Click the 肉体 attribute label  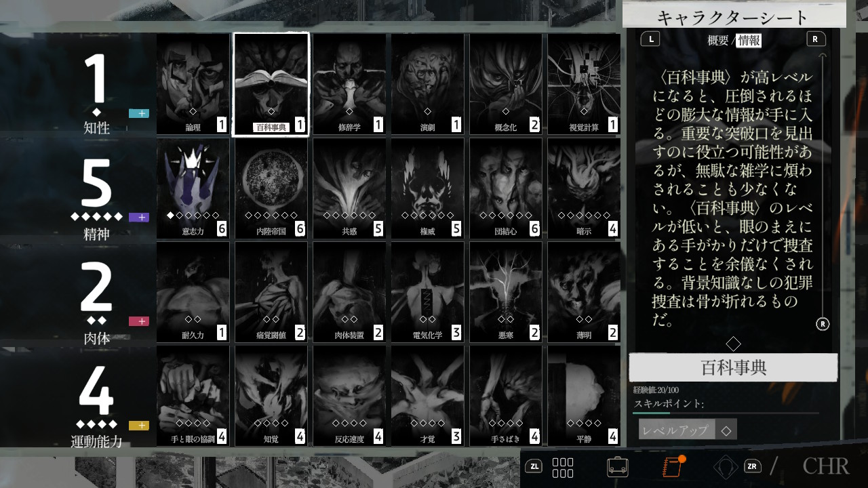click(96, 338)
